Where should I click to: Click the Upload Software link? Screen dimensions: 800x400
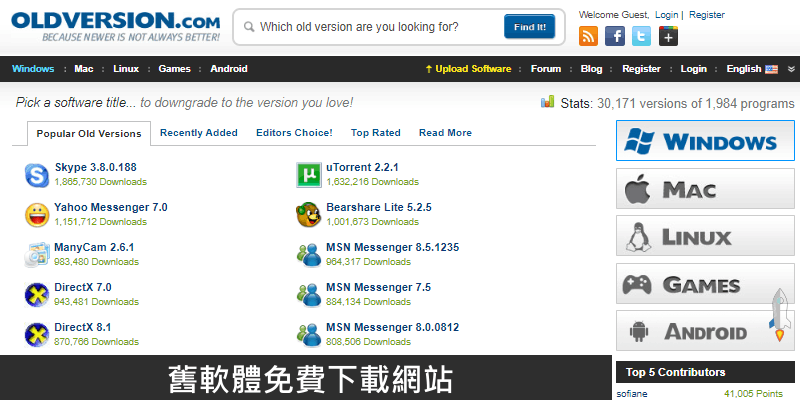pyautogui.click(x=468, y=69)
